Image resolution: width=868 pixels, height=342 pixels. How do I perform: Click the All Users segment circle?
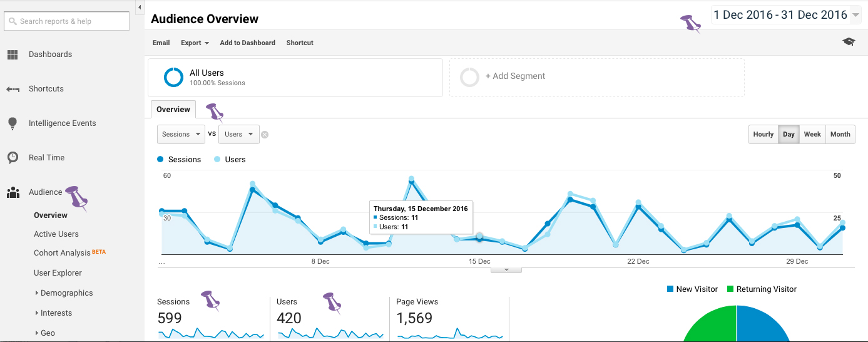point(173,78)
